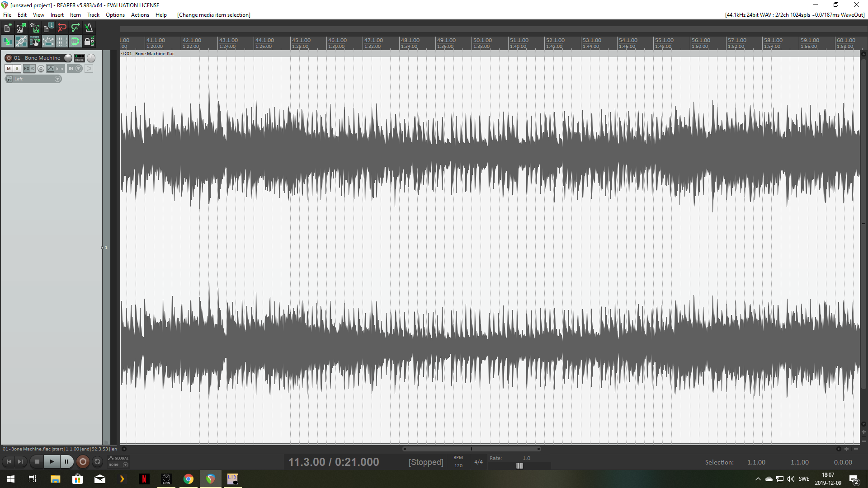The image size is (868, 488).
Task: Open Project Settings info icon
Action: [48, 28]
